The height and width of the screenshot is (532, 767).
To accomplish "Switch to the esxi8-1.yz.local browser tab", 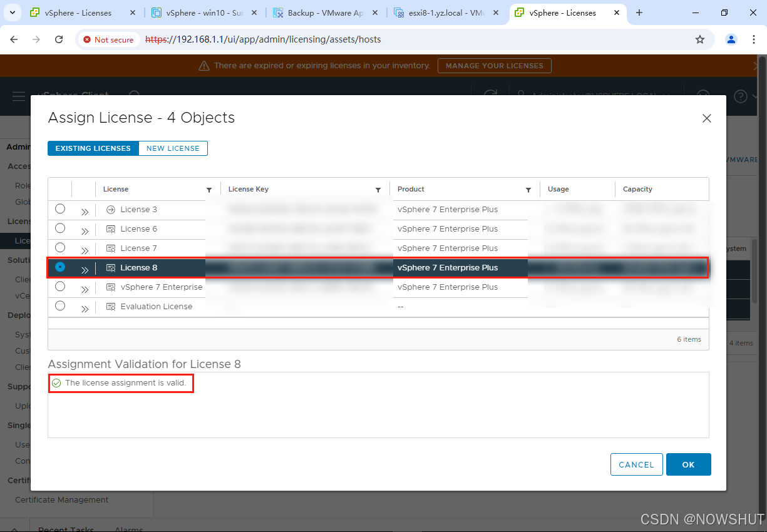I will (x=447, y=13).
